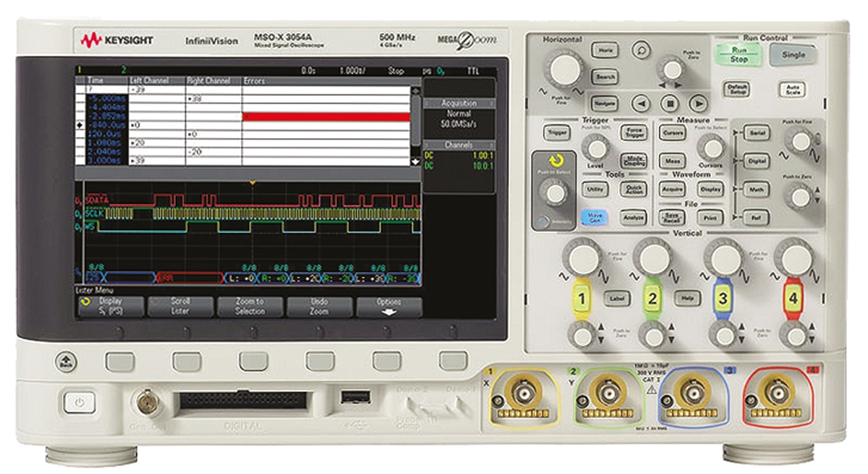Click the Serial decode key
Image resolution: width=868 pixels, height=474 pixels.
click(757, 133)
